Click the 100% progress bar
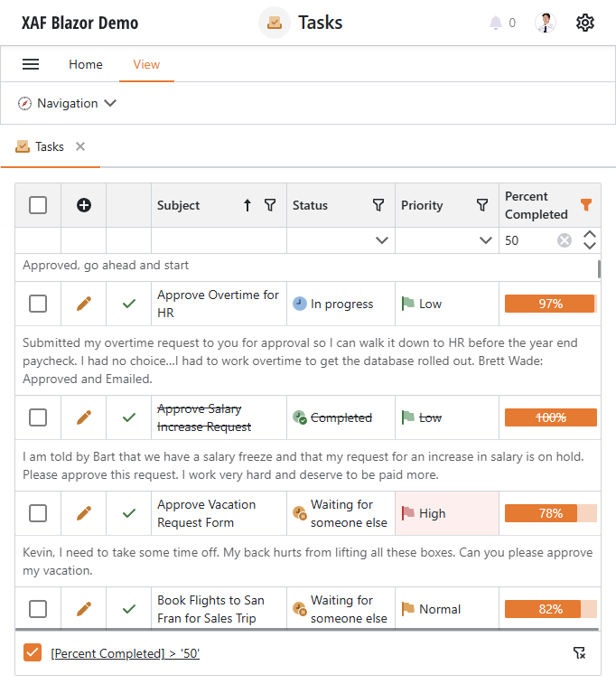Viewport: 616px width, 684px height. click(551, 417)
